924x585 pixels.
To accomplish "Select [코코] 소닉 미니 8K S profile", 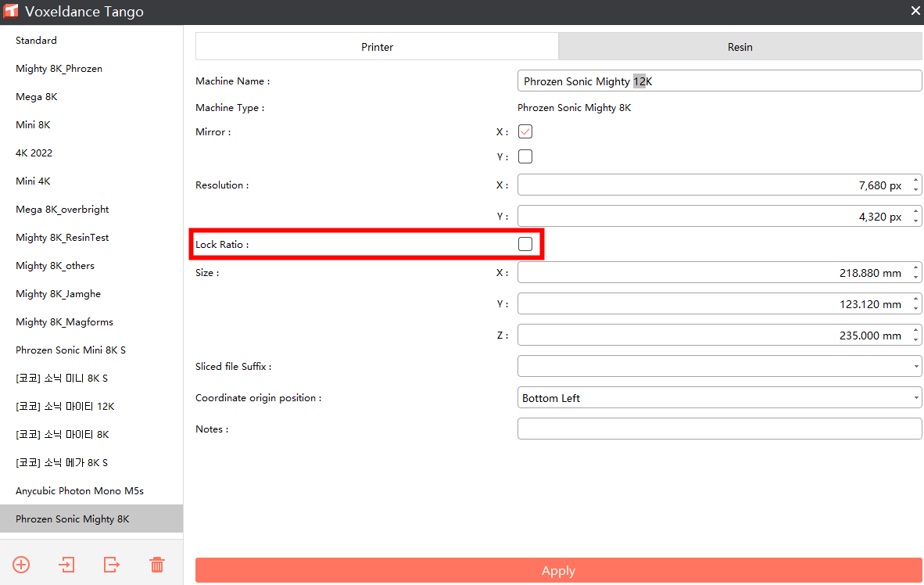I will 91,378.
